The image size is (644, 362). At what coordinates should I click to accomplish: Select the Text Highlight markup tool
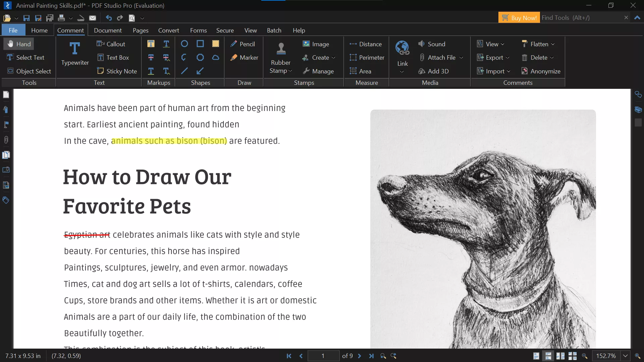pyautogui.click(x=151, y=44)
